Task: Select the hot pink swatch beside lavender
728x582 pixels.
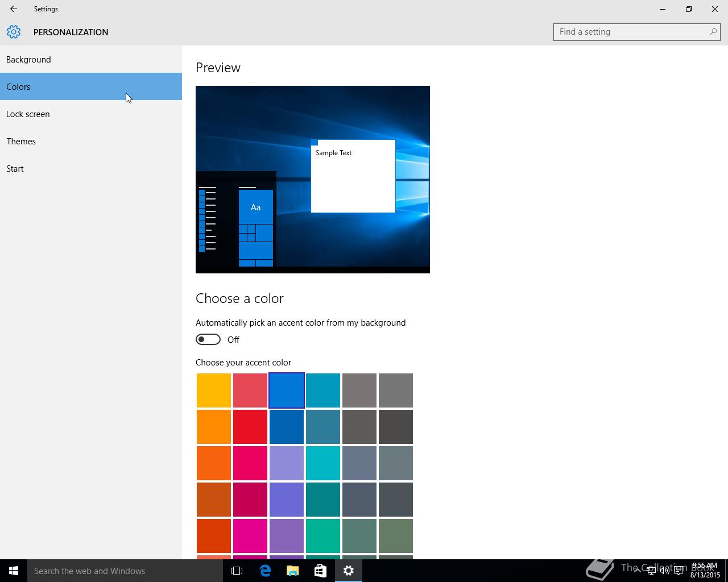Action: click(250, 463)
